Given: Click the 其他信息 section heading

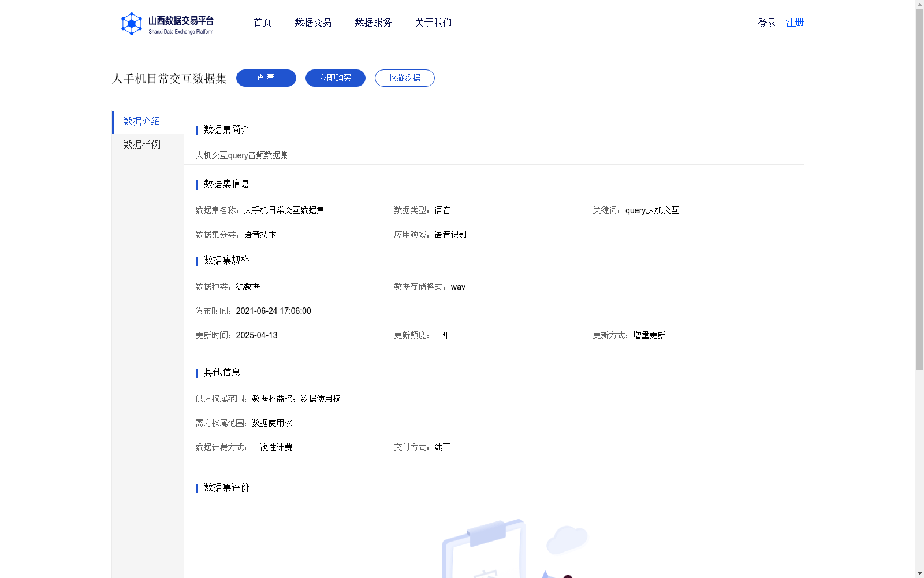Looking at the screenshot, I should (222, 372).
